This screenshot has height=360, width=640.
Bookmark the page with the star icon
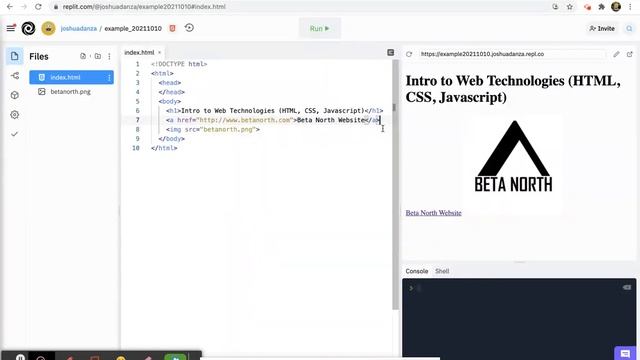pyautogui.click(x=570, y=7)
